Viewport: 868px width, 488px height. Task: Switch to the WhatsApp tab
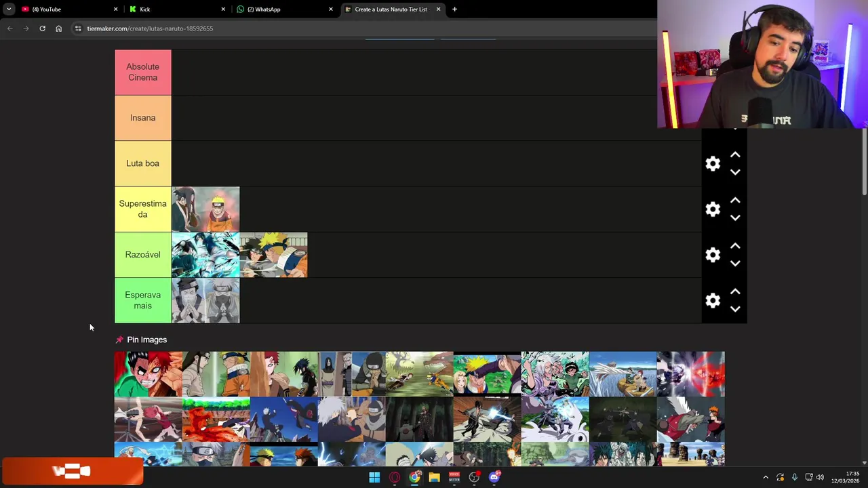(x=285, y=9)
